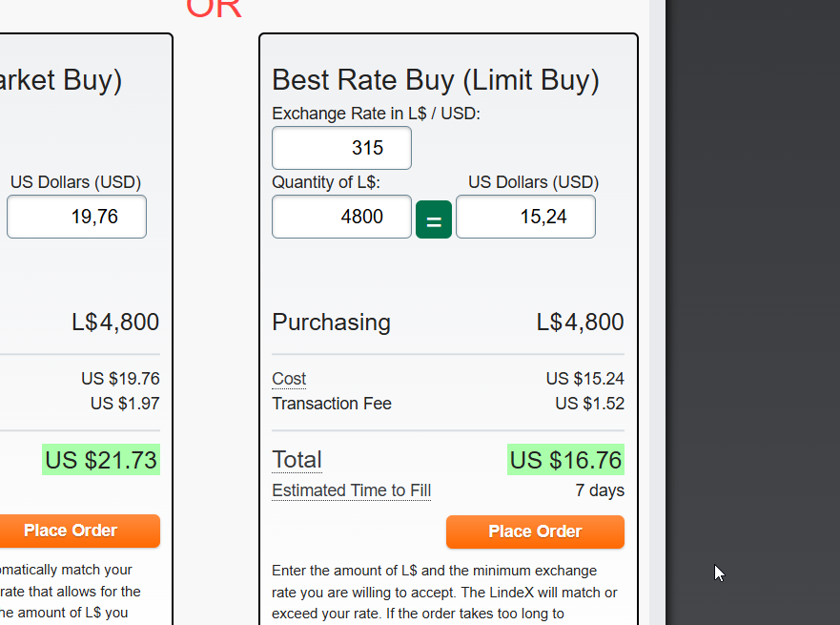Click the highlighted US $21.73 total
Viewport: 840px width, 625px height.
(100, 460)
